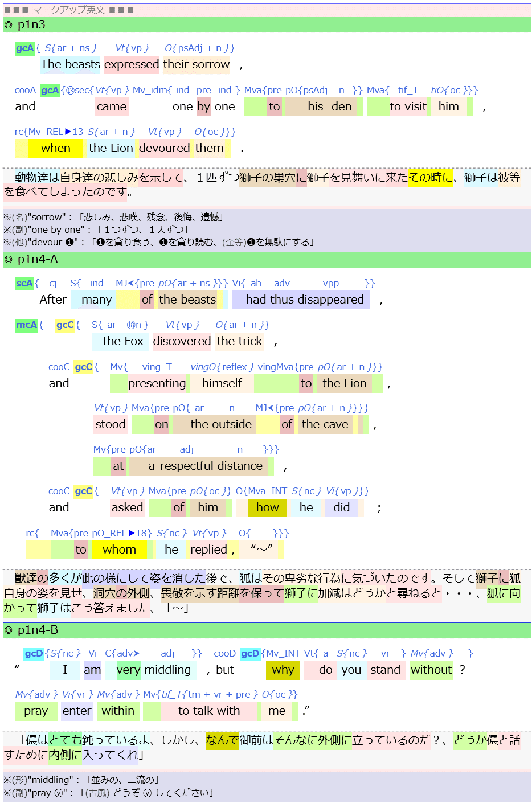
Task: Click the word 'middling' in the sentence
Action: point(168,670)
